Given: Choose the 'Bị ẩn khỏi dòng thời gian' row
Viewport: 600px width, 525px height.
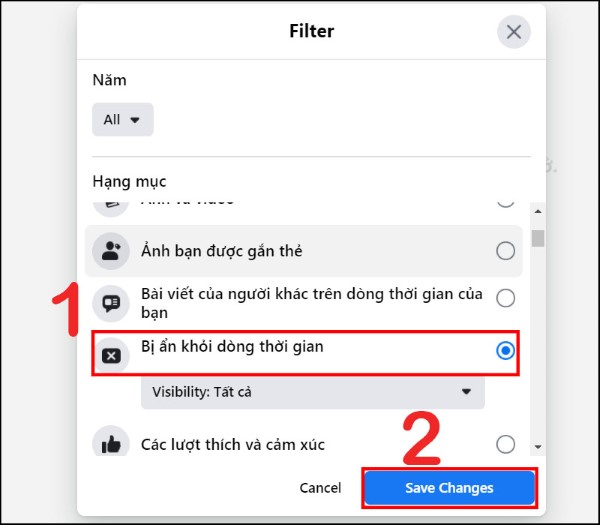Looking at the screenshot, I should click(305, 353).
